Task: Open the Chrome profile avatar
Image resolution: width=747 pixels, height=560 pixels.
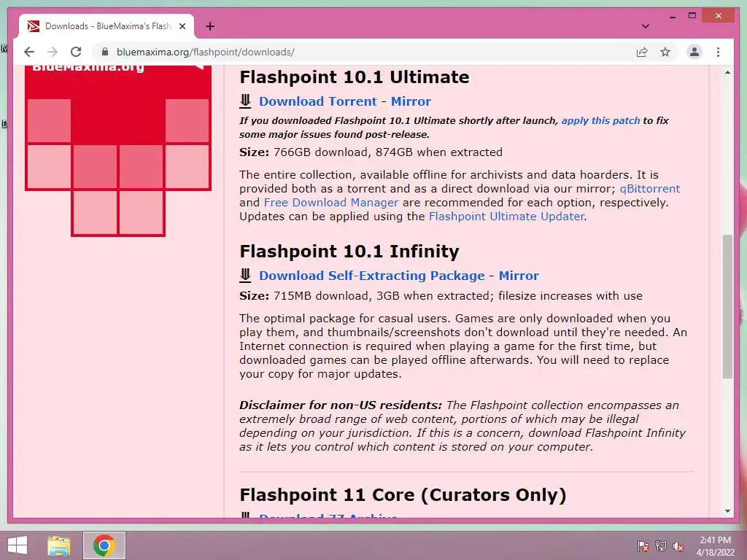Action: pos(694,52)
